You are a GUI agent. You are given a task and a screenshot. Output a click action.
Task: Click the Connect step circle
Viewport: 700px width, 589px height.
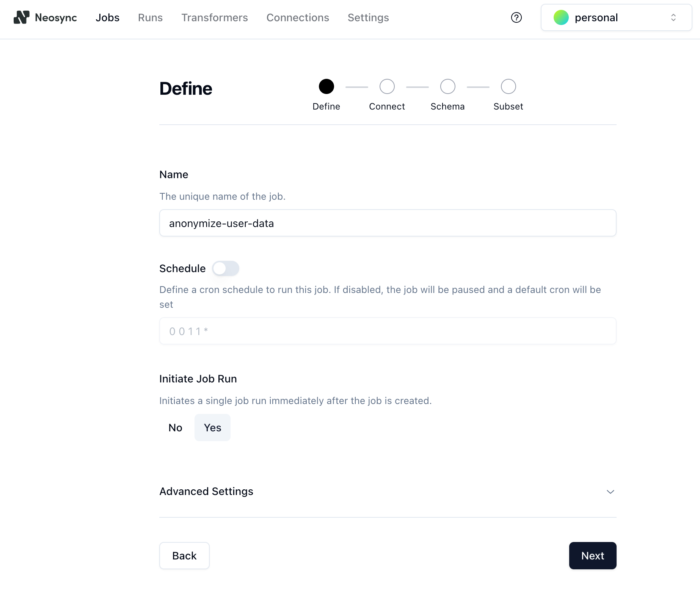tap(387, 86)
